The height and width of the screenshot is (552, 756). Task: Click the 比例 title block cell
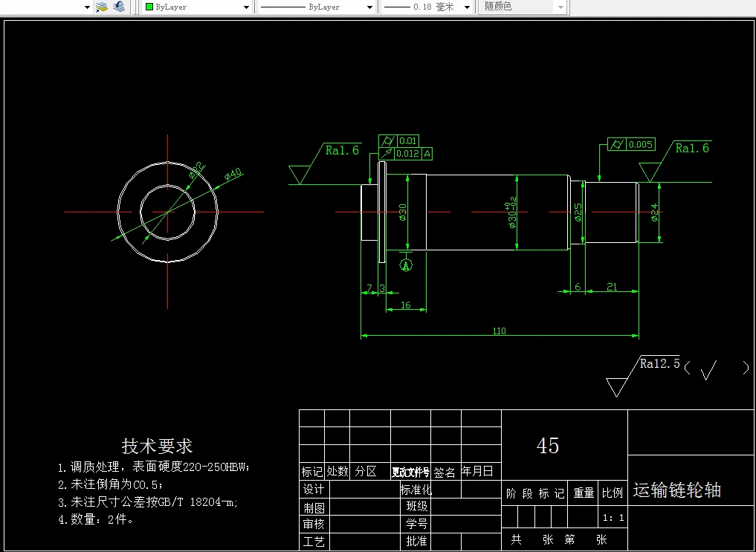(x=613, y=493)
